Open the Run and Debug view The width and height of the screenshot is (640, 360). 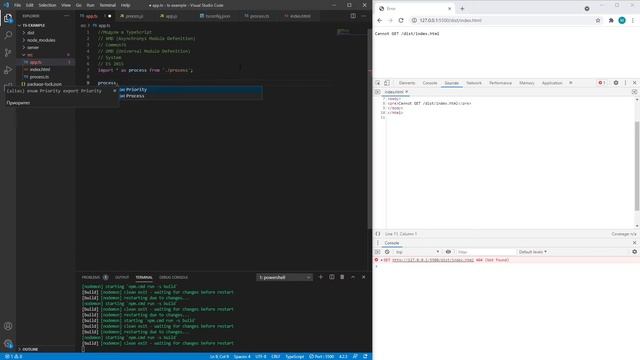(x=8, y=70)
